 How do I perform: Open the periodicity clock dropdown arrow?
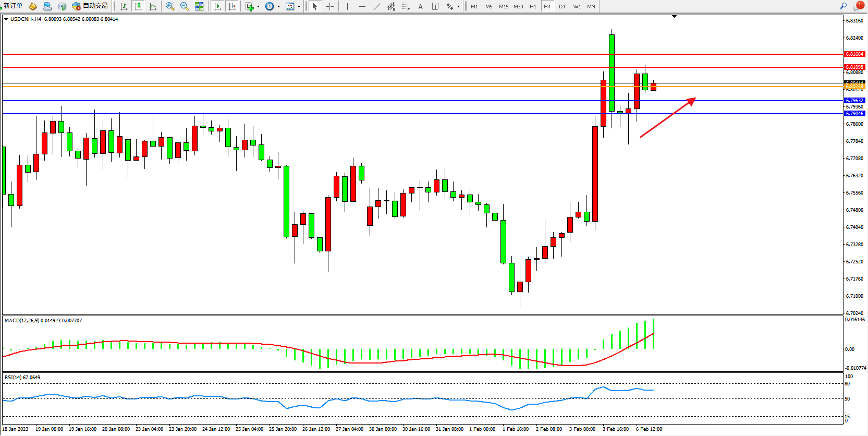click(278, 7)
